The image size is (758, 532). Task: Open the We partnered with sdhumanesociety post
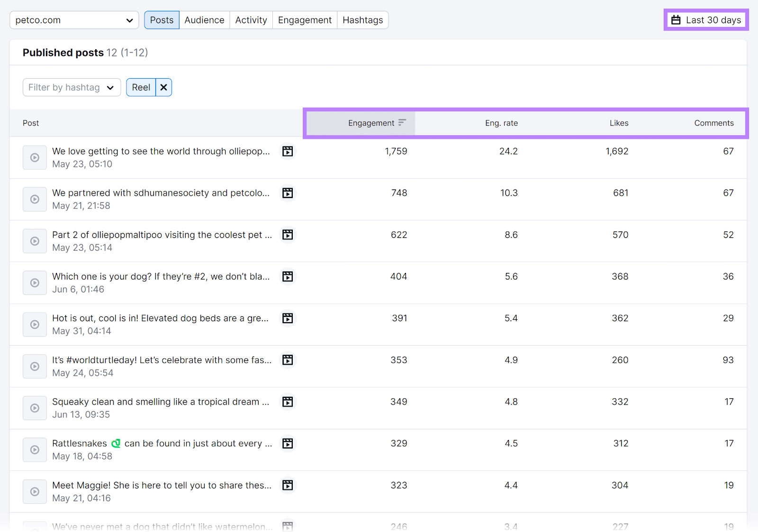click(161, 193)
